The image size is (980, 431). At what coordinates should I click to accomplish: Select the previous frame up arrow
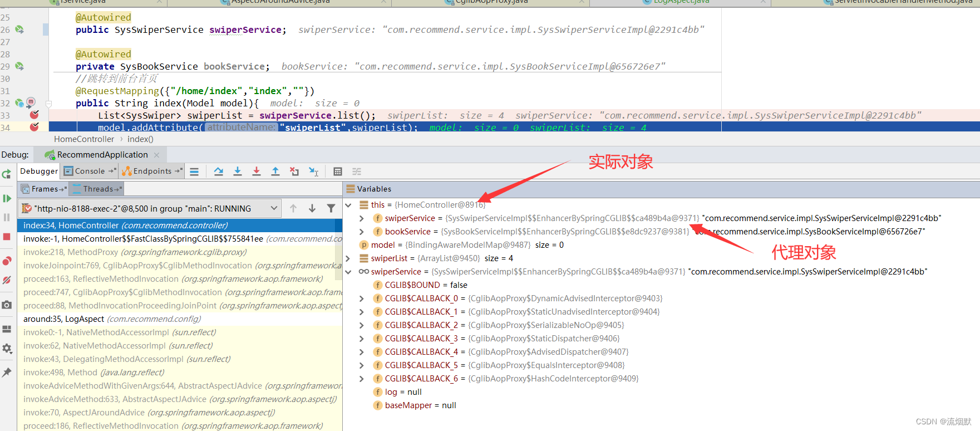coord(293,208)
